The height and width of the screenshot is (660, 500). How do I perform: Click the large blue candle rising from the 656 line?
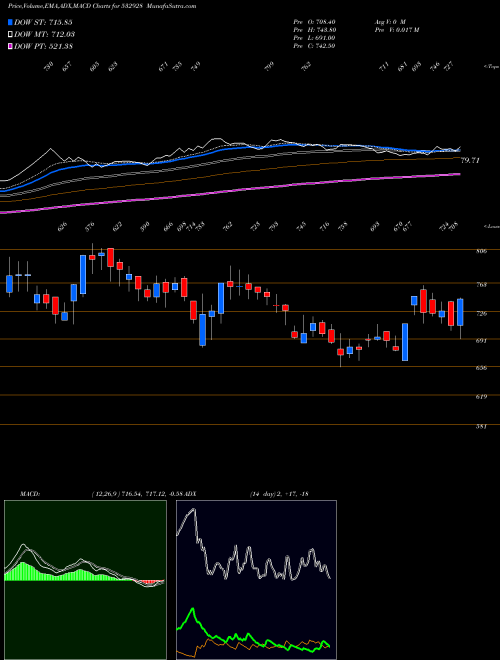coord(405,342)
